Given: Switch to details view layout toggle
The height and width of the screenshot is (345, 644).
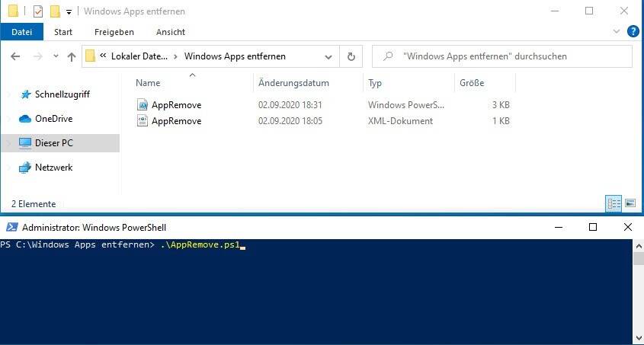Looking at the screenshot, I should (x=614, y=203).
